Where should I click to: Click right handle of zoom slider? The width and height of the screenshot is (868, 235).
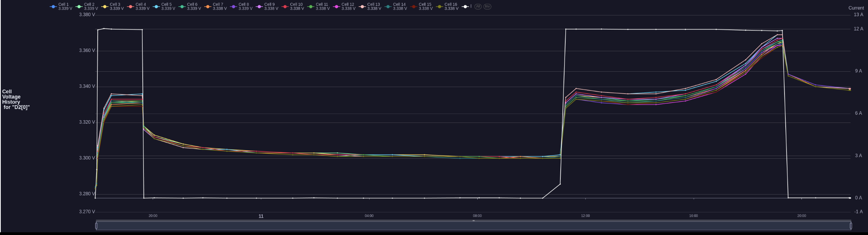click(851, 226)
